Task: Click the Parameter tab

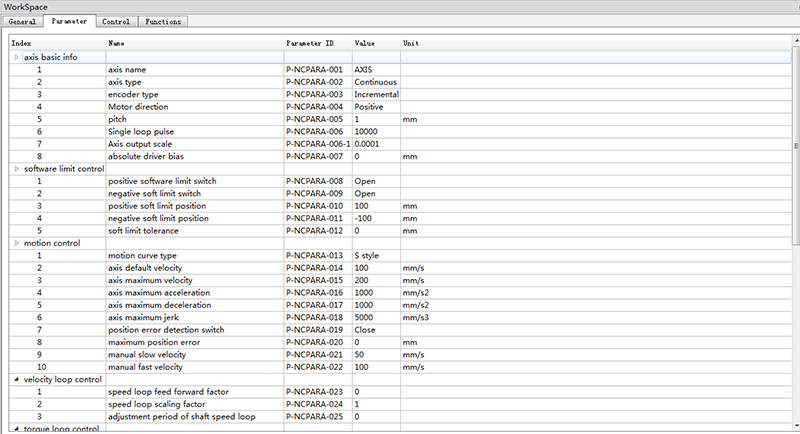Action: click(69, 21)
